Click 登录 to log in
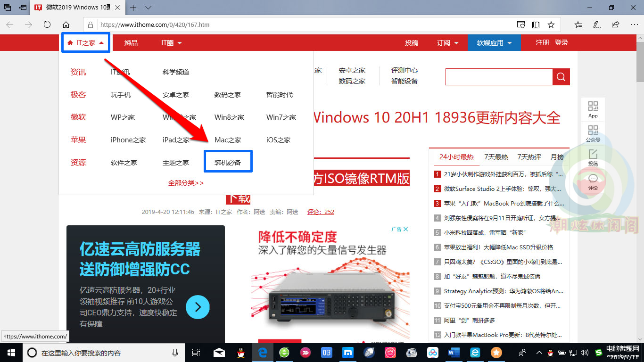This screenshot has width=644, height=362. click(x=561, y=43)
